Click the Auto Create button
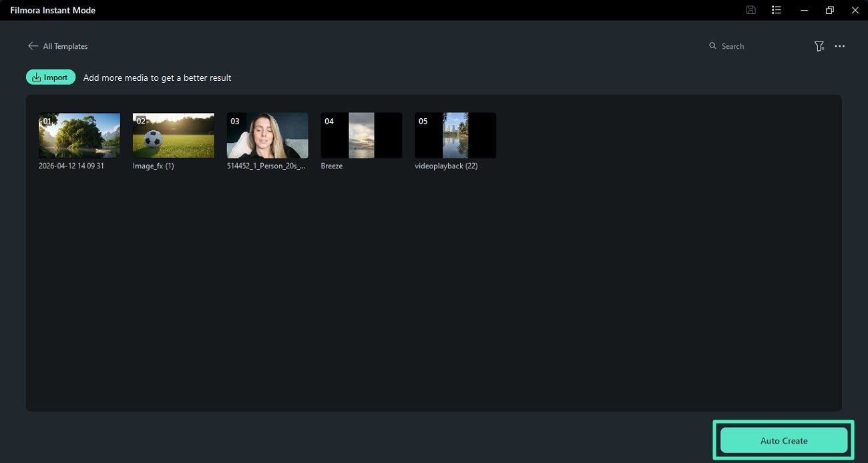868x463 pixels. pos(784,441)
